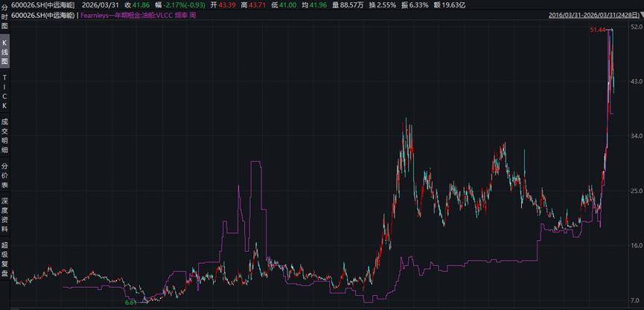Click the 2026/03/31 date in header
This screenshot has width=644, height=310.
101,4
